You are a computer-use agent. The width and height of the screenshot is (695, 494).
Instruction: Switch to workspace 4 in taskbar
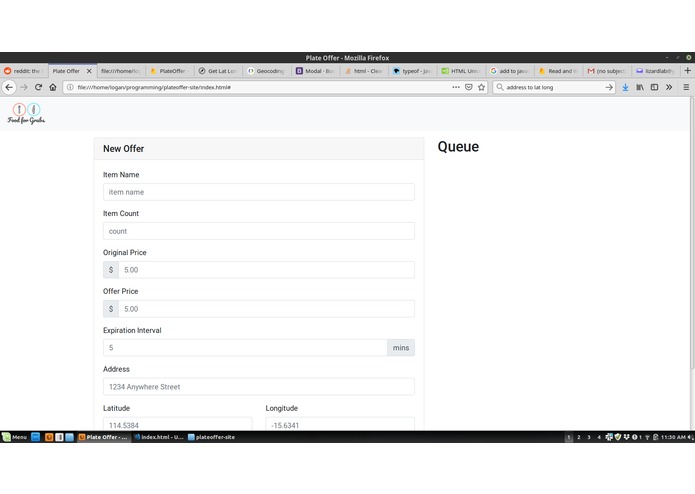(599, 437)
